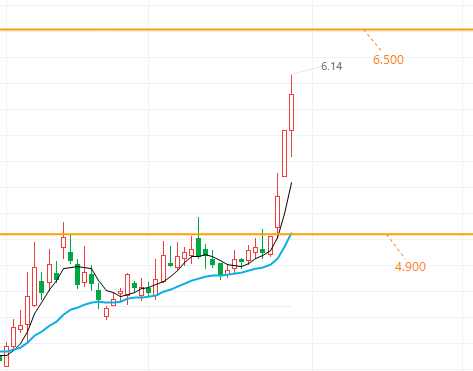Select the upper orange horizontal resistance line
The height and width of the screenshot is (371, 473).
[x=236, y=30]
